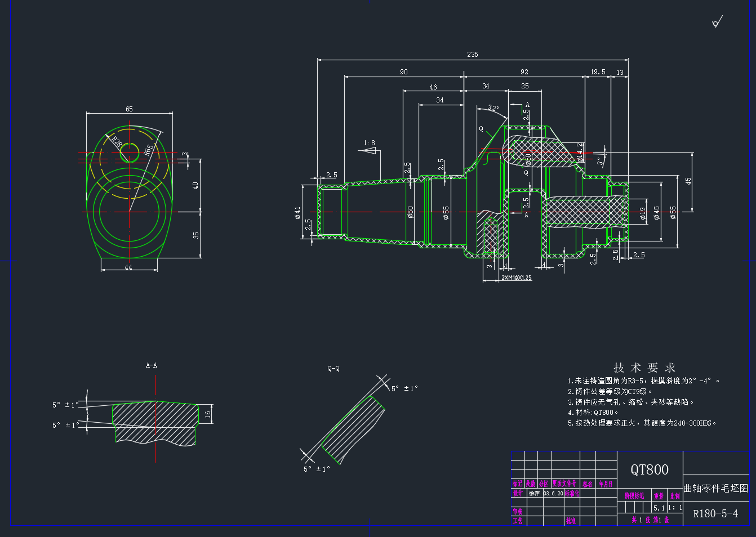Screen dimensions: 756x537
Task: Select the overall 235 length dimension
Action: (472, 55)
